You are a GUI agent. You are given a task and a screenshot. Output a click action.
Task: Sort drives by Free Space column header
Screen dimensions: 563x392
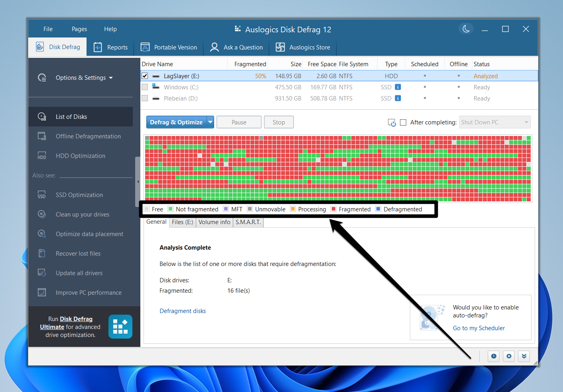[321, 64]
